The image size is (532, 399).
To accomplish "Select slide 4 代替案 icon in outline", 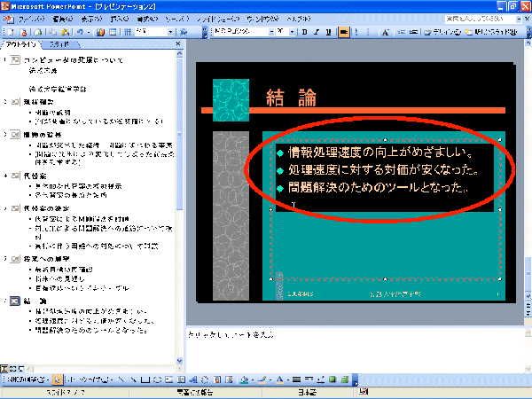I will (15, 176).
